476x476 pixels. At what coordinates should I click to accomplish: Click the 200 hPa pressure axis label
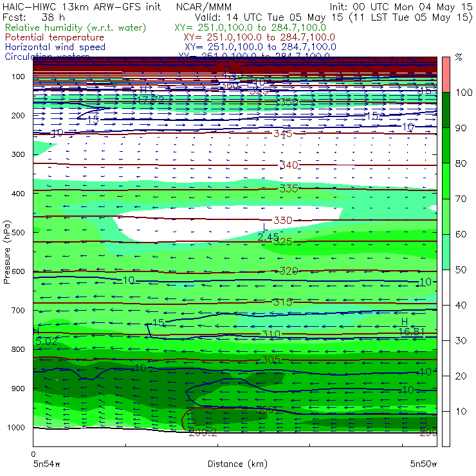pyautogui.click(x=18, y=115)
